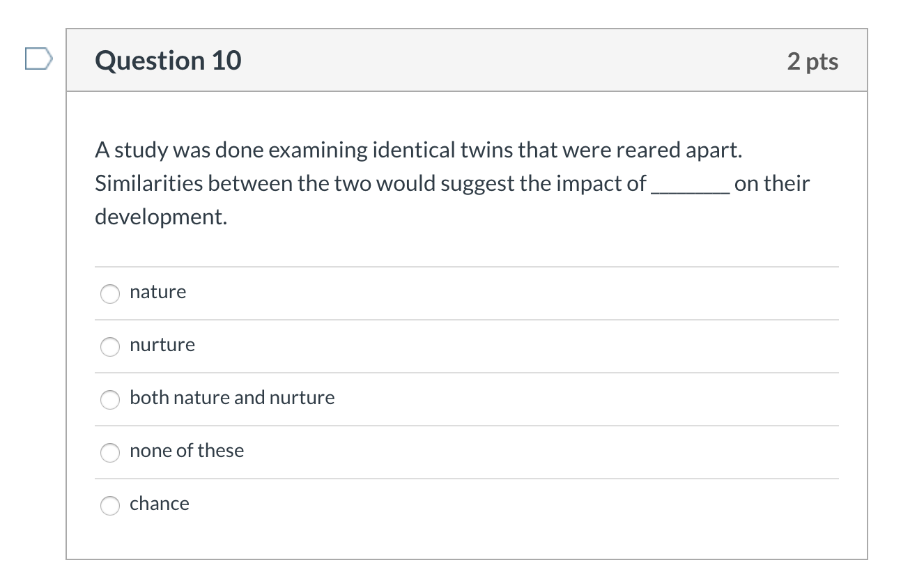Mark the "none of these" radio button

pos(110,453)
